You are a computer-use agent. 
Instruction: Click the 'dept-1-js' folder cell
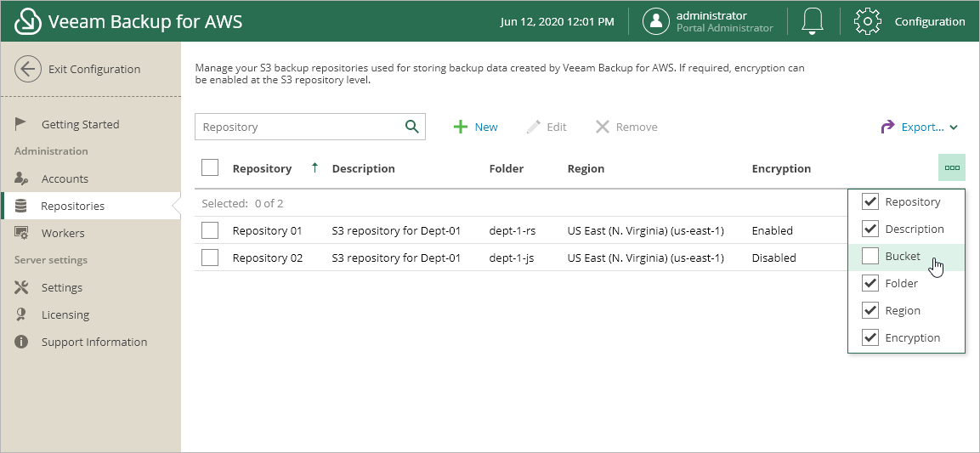click(512, 258)
